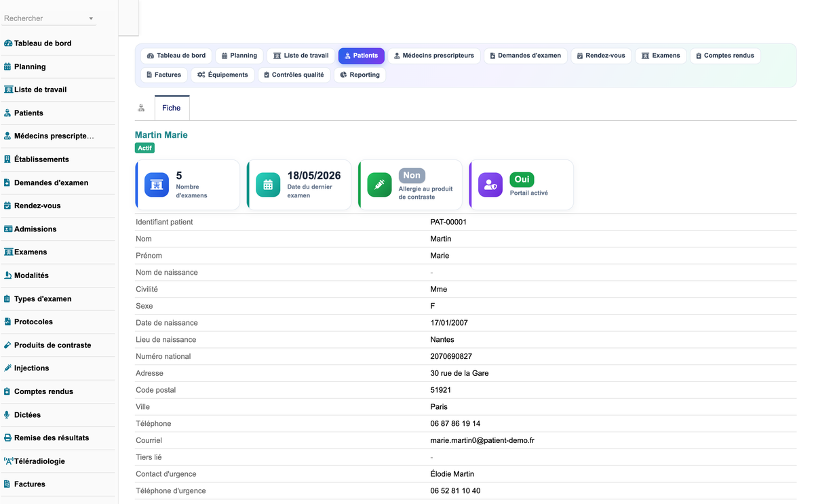814x504 pixels.
Task: Click the green Oui portal badge
Action: click(522, 179)
